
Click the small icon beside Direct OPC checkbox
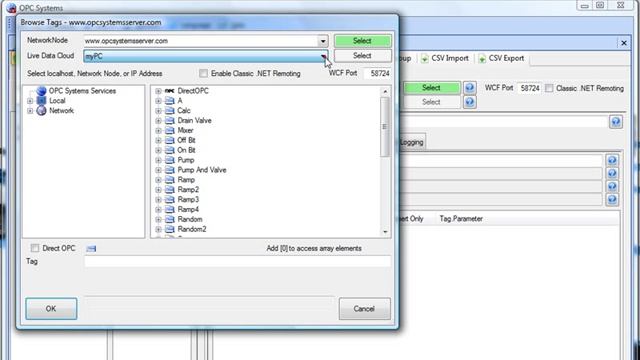tap(91, 249)
